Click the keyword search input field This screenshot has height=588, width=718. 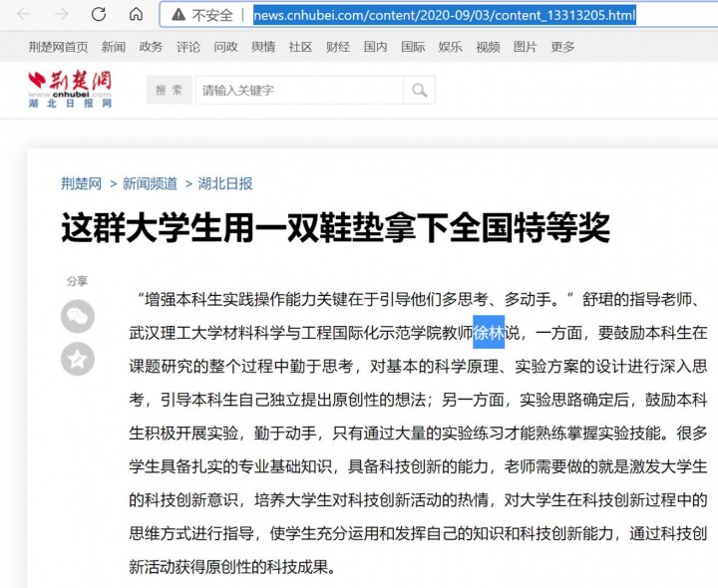point(299,91)
